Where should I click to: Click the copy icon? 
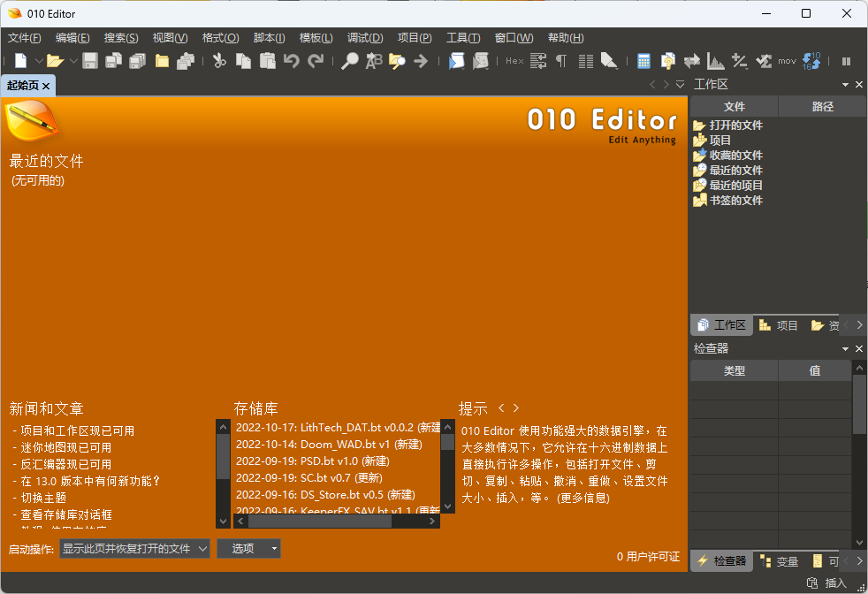pos(244,61)
